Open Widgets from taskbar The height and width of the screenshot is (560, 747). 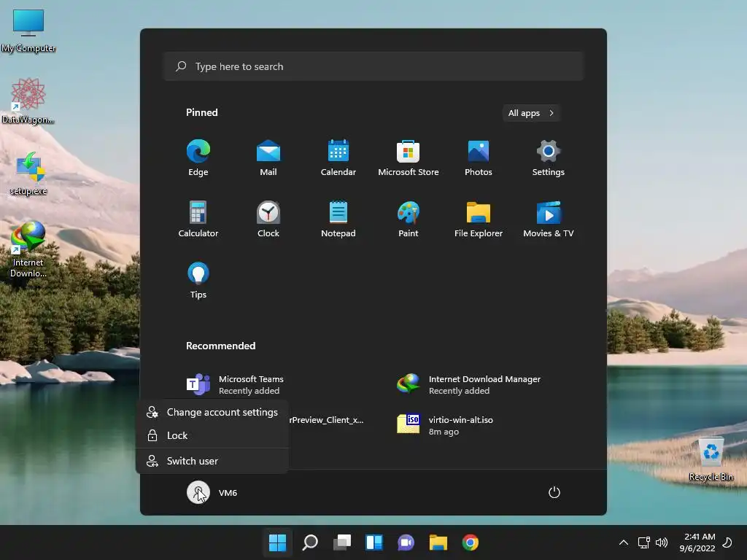click(374, 542)
